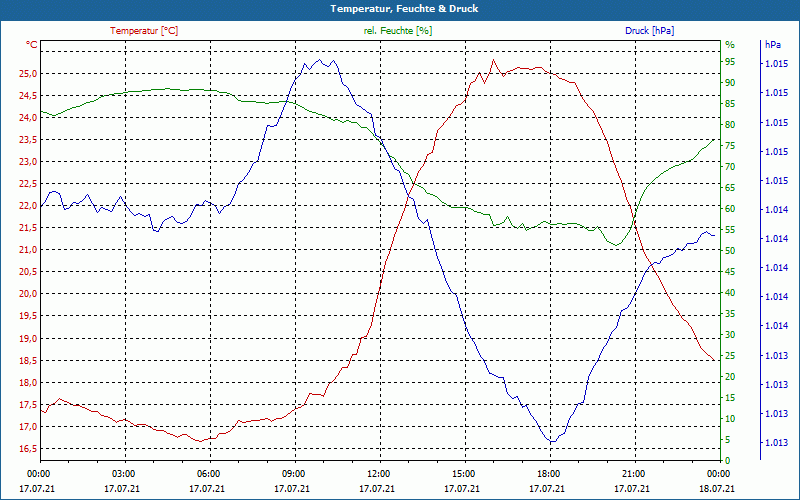Click the 80 humidity axis value
This screenshot has height=500, width=800.
730,124
